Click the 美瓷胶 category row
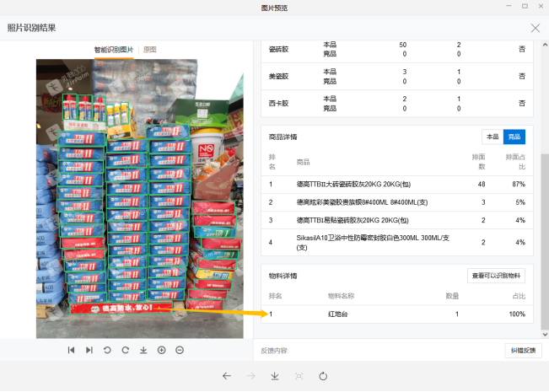Viewport: 549px width, 392px height. [x=397, y=77]
